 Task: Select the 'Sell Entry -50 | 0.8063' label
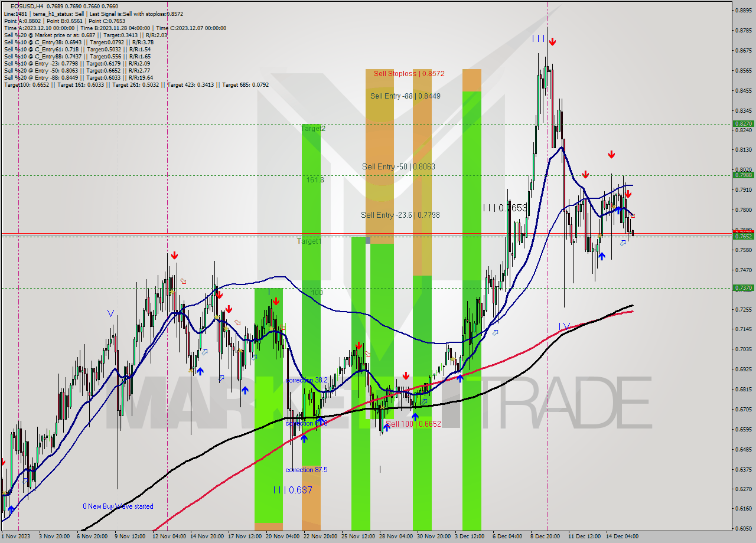click(x=399, y=167)
